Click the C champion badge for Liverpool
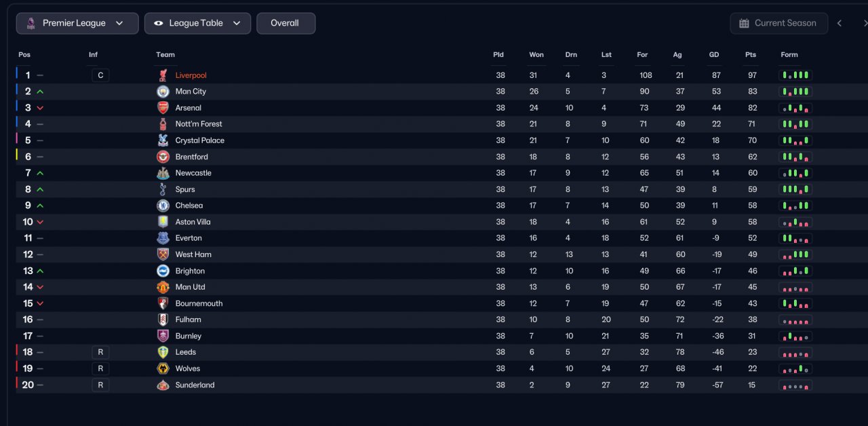The height and width of the screenshot is (426, 868). [100, 75]
